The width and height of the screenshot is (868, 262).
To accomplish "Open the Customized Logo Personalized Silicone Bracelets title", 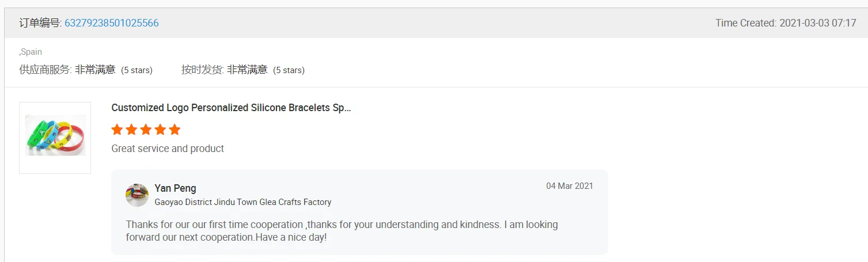I will [x=231, y=108].
